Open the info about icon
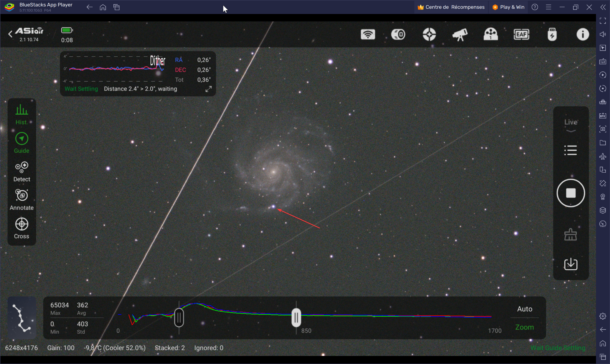The height and width of the screenshot is (364, 610). click(x=583, y=35)
